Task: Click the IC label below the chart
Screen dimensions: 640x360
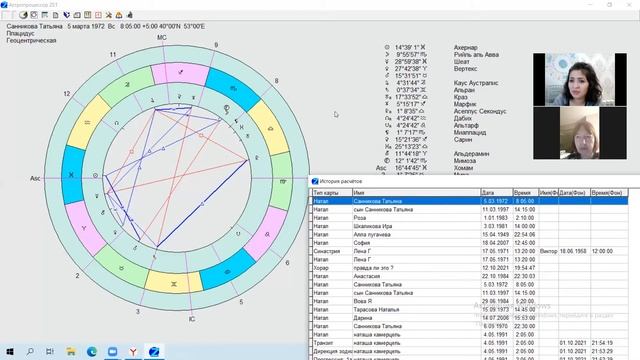Action: pos(192,319)
